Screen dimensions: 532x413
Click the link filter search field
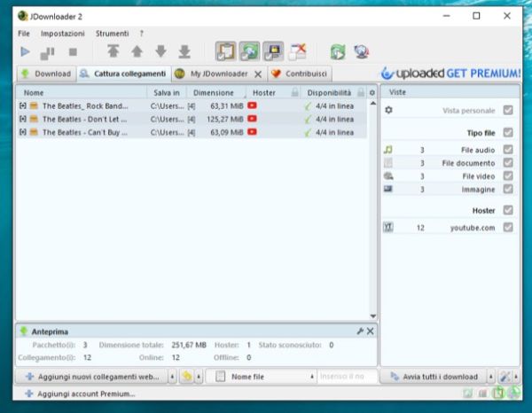click(347, 377)
